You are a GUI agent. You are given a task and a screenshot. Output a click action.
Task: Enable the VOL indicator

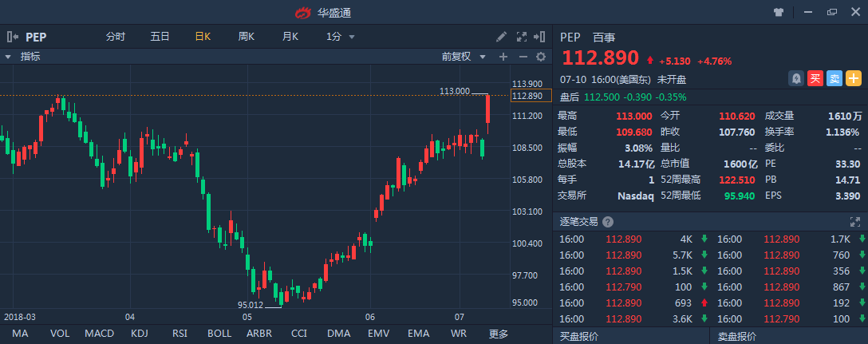pos(59,334)
